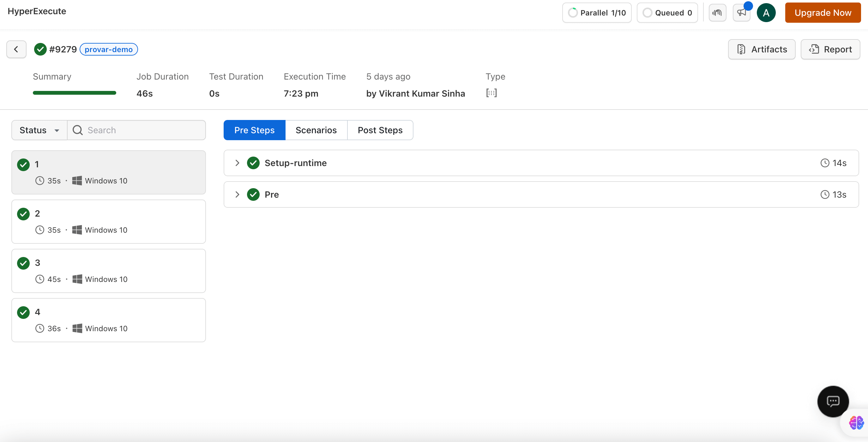868x442 pixels.
Task: Click the back navigation arrow icon
Action: 16,49
